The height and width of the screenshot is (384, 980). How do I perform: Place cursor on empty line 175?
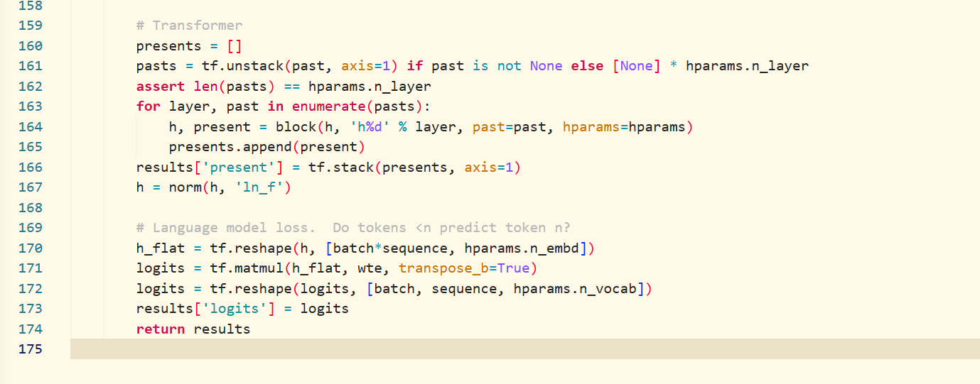[525, 349]
